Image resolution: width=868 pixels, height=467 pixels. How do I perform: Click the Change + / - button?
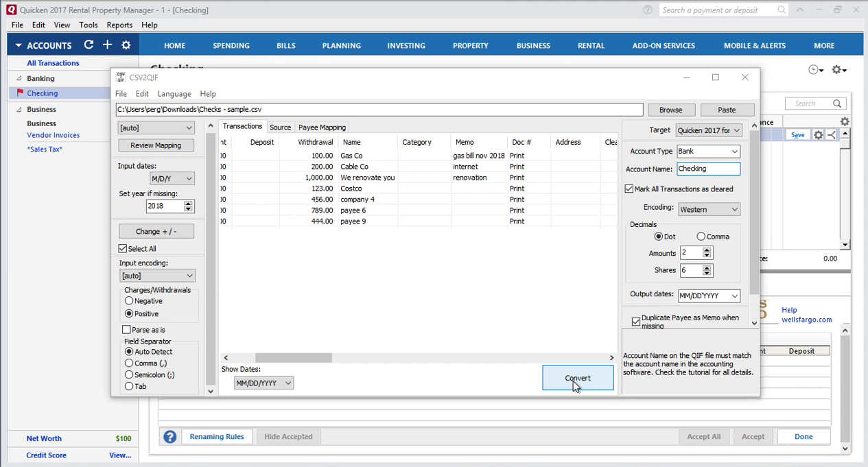(x=156, y=231)
